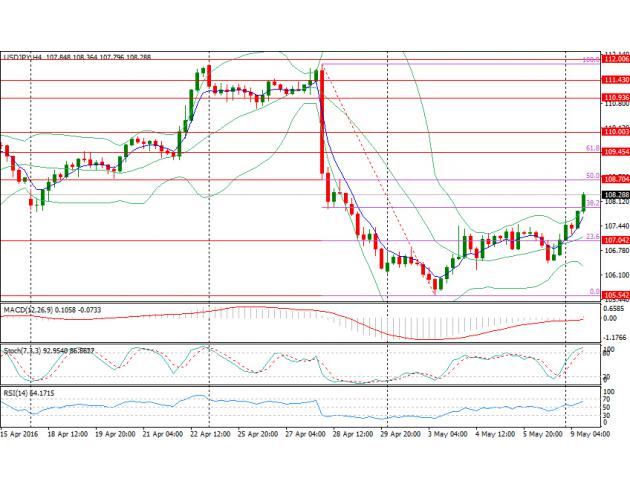Screen dimensions: 630x490
Task: Click the 15 Apr 2016 date label
Action: 21,436
